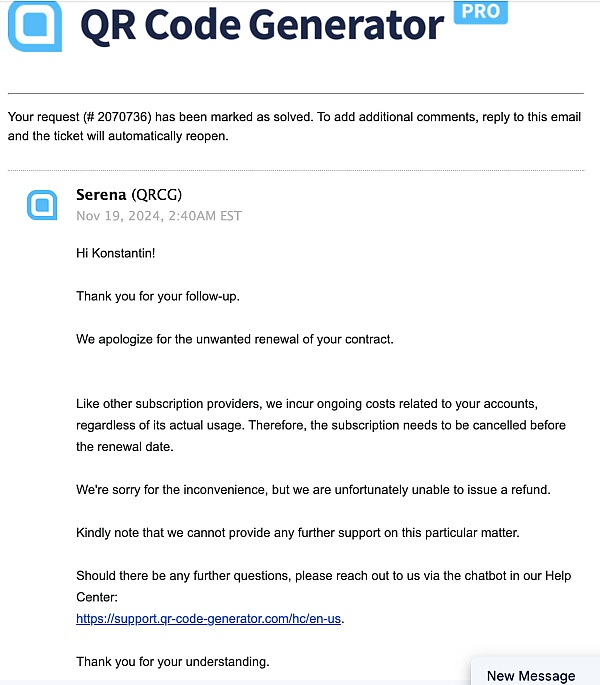Open the support.qr-code-generator.com Help Center link

(208, 619)
